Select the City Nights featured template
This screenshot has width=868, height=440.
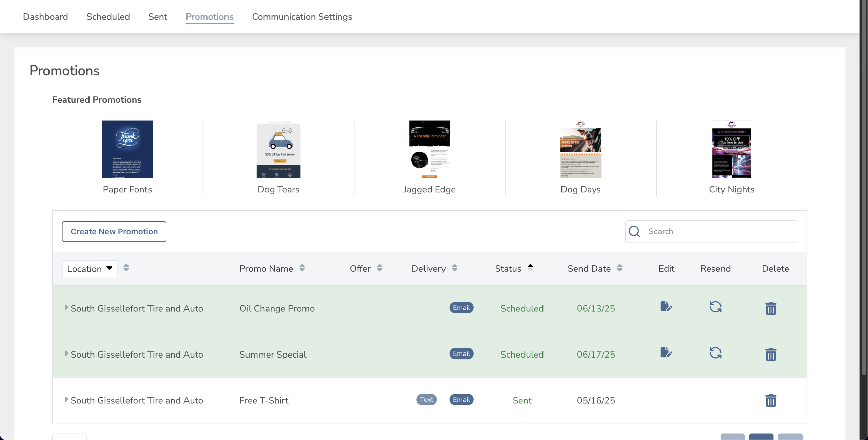coord(732,157)
